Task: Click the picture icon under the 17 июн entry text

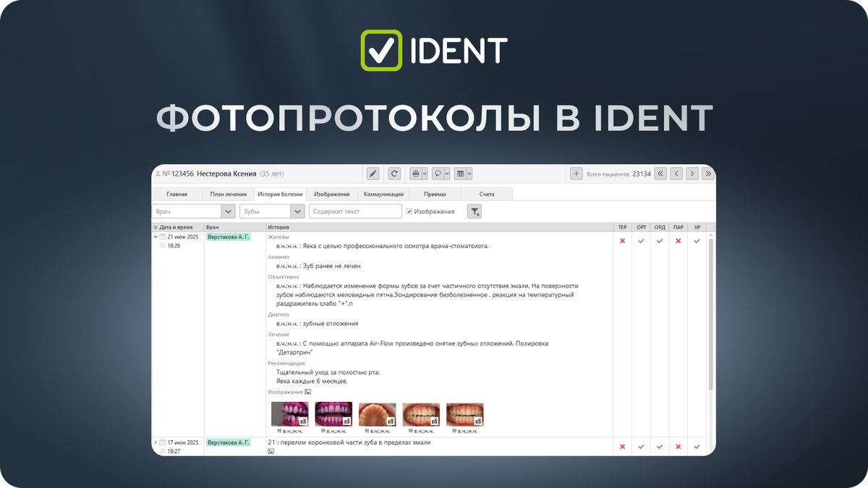Action: [x=271, y=450]
